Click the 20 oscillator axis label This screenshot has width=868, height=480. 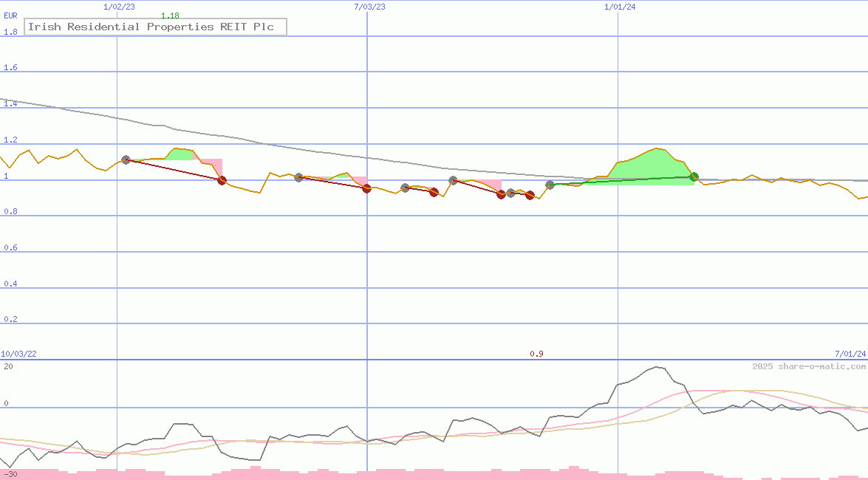tap(8, 366)
